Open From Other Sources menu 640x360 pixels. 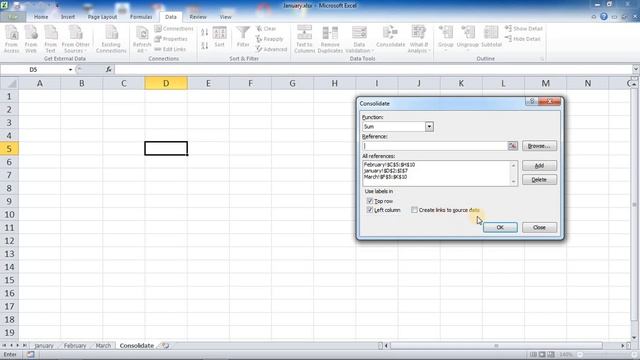pyautogui.click(x=76, y=39)
